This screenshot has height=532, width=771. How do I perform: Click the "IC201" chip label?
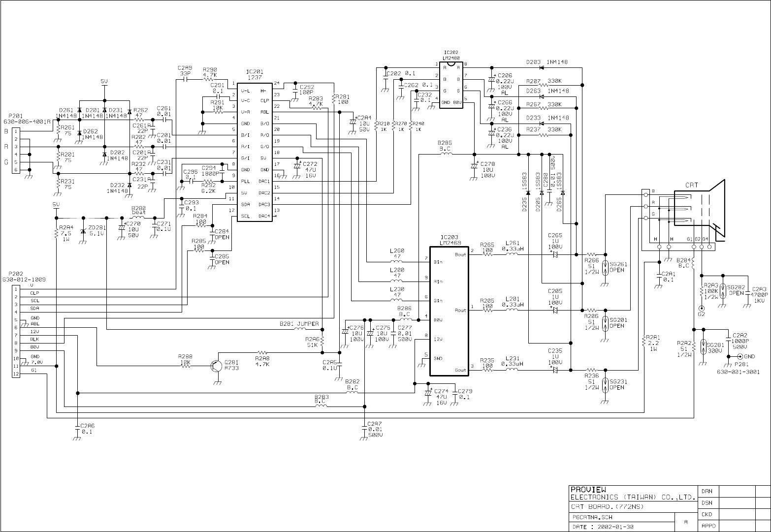(255, 72)
